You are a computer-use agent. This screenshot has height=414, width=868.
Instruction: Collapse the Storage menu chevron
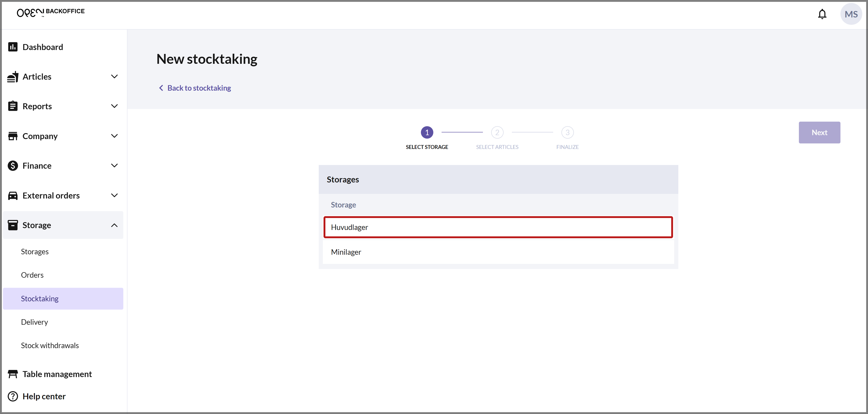pos(114,225)
